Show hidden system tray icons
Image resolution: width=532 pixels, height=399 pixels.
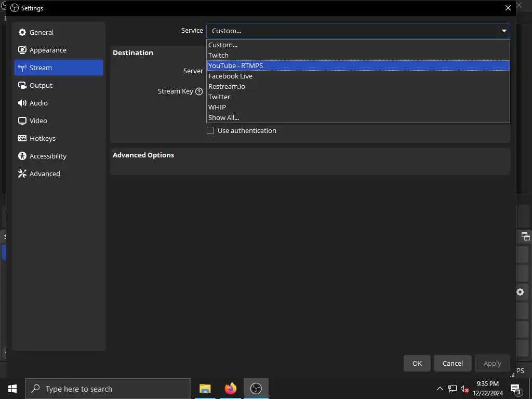tap(440, 389)
